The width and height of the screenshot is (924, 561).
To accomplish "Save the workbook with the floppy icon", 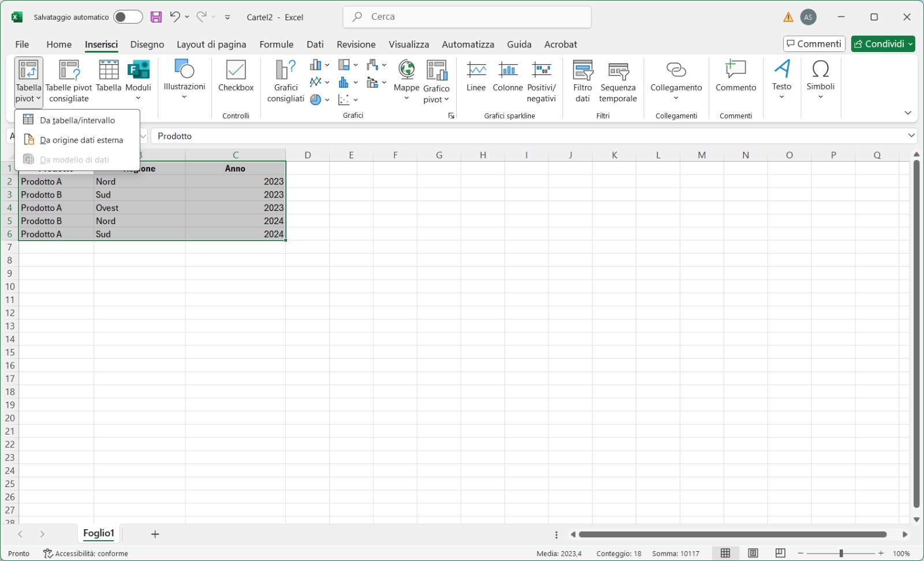I will [156, 17].
